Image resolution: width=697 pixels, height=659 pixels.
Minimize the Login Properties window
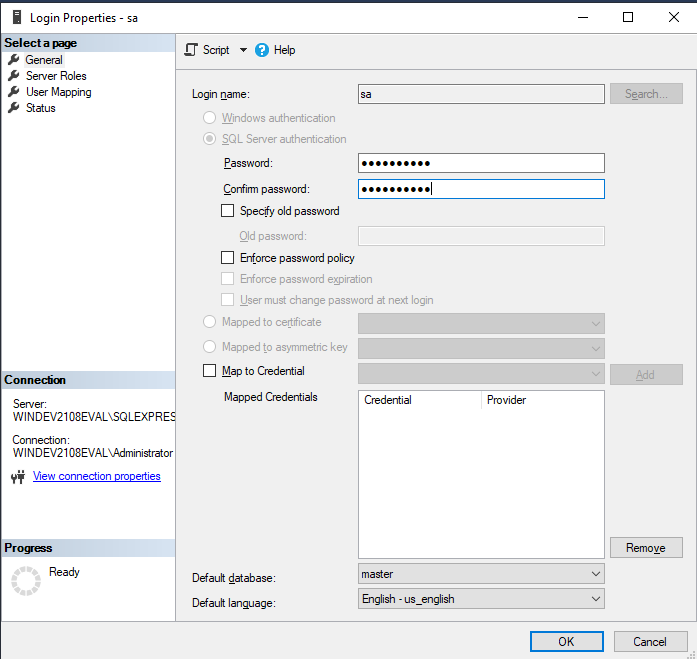point(583,17)
